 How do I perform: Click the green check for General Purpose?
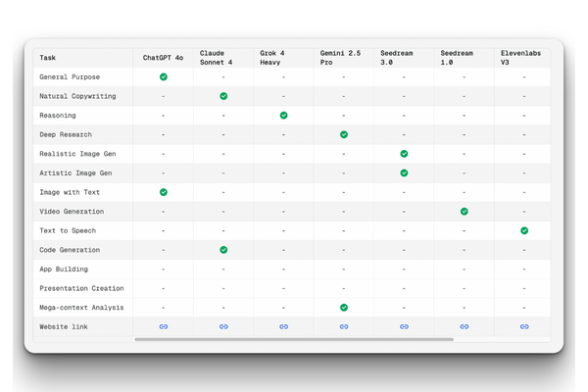point(164,76)
